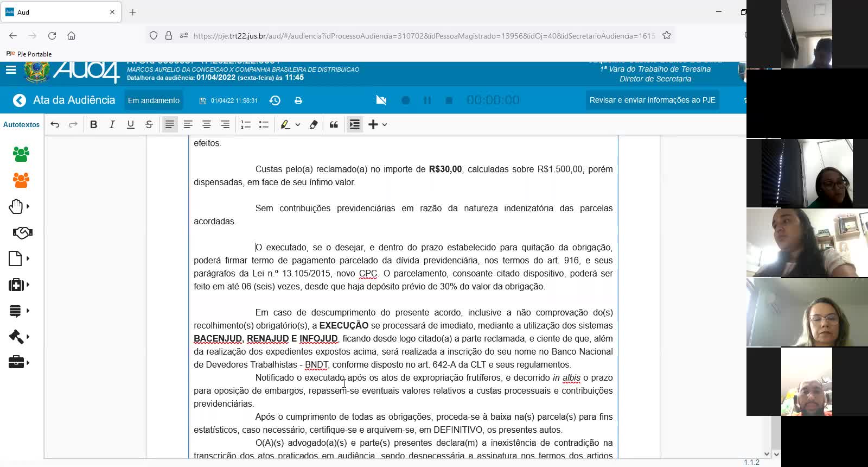Open the highlight color dropdown arrow

click(x=298, y=125)
